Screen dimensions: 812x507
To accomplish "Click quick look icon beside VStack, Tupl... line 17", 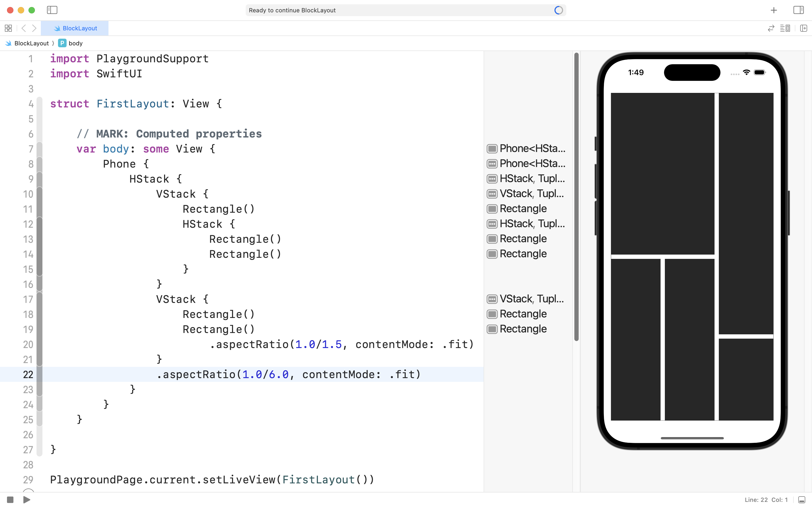I will 492,299.
